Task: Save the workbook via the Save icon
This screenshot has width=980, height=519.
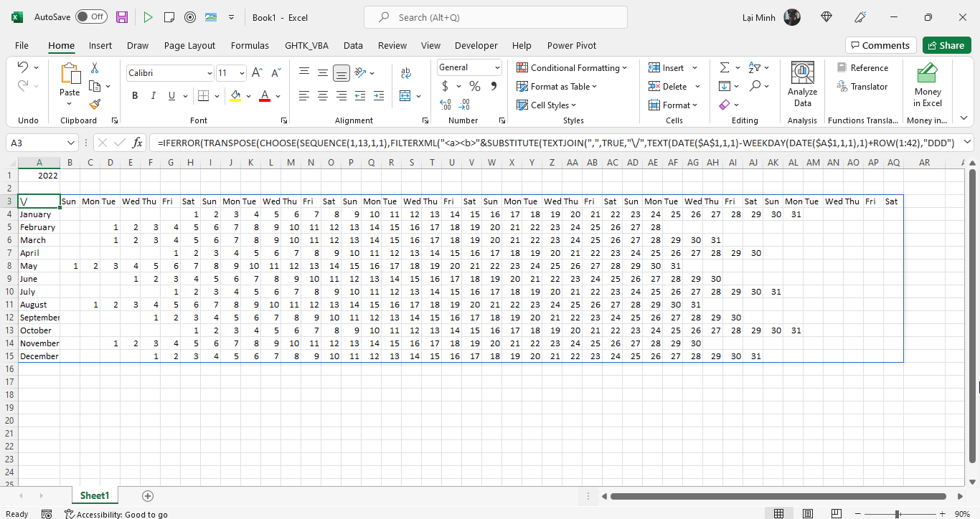Action: coord(121,16)
